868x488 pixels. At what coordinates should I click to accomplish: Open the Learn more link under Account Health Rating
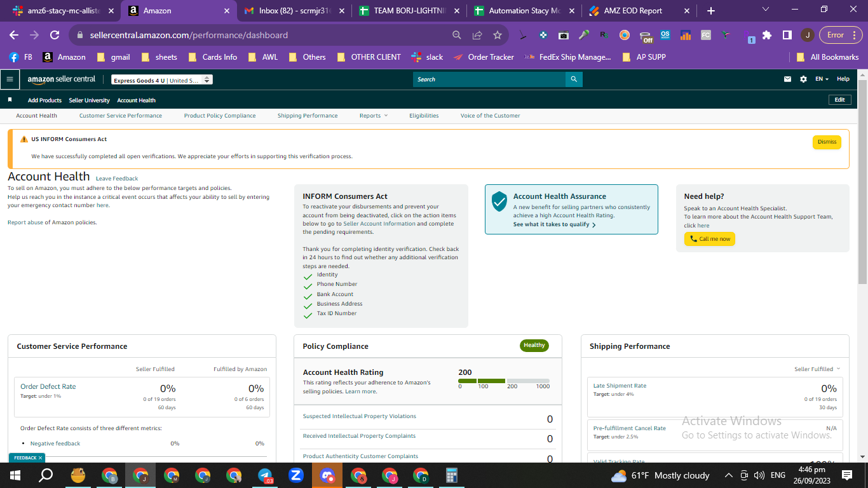360,391
